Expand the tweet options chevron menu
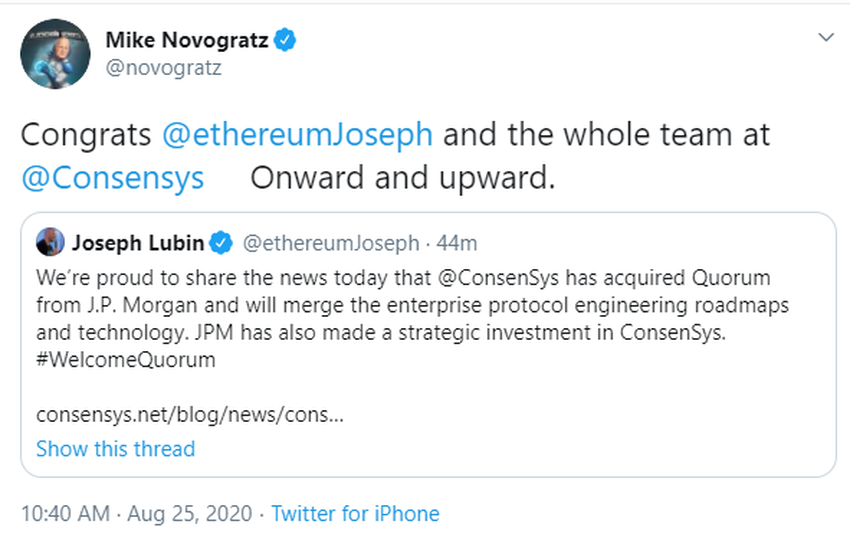Image resolution: width=850 pixels, height=547 pixels. 826,38
